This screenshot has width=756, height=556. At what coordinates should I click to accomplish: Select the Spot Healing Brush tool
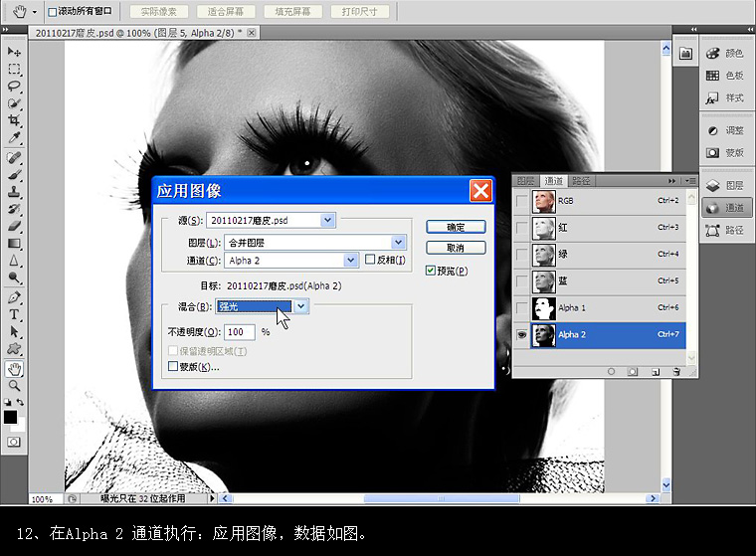14,157
